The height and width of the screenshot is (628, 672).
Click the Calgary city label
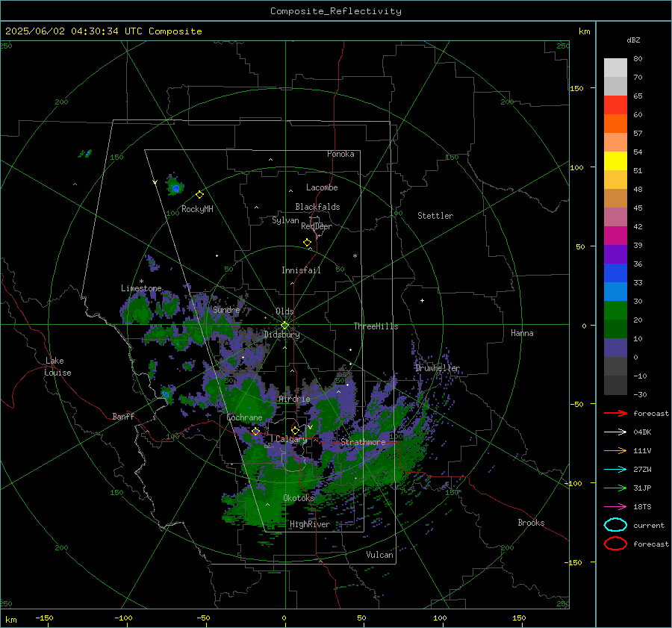tap(291, 439)
